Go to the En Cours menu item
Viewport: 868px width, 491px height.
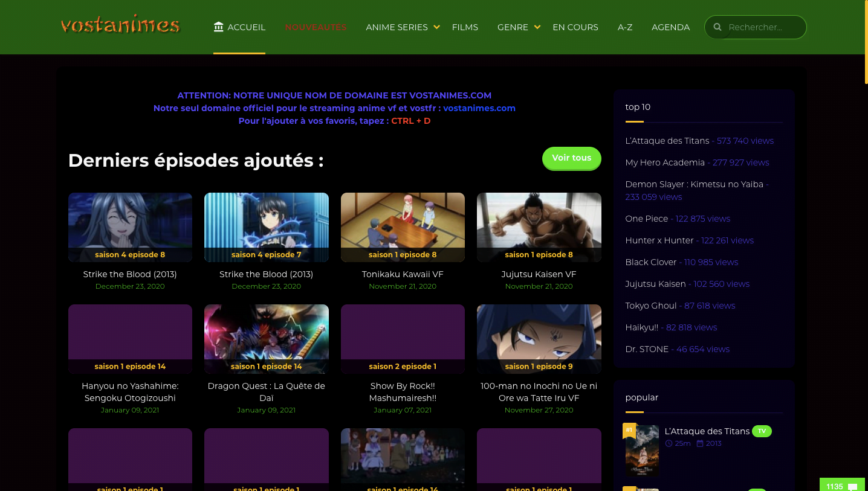575,27
